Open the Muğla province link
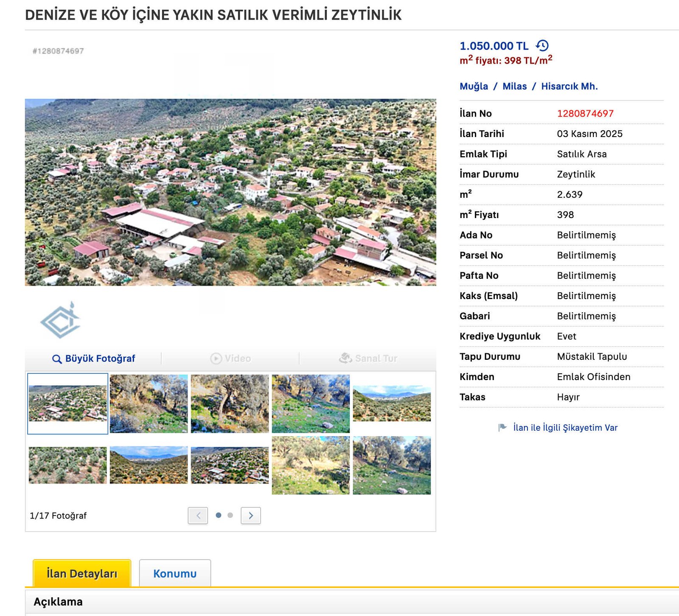Image resolution: width=679 pixels, height=616 pixels. pyautogui.click(x=474, y=86)
